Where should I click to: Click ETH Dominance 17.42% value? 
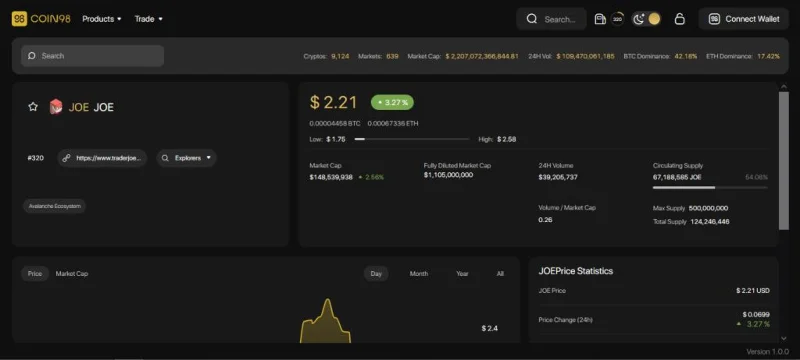768,56
